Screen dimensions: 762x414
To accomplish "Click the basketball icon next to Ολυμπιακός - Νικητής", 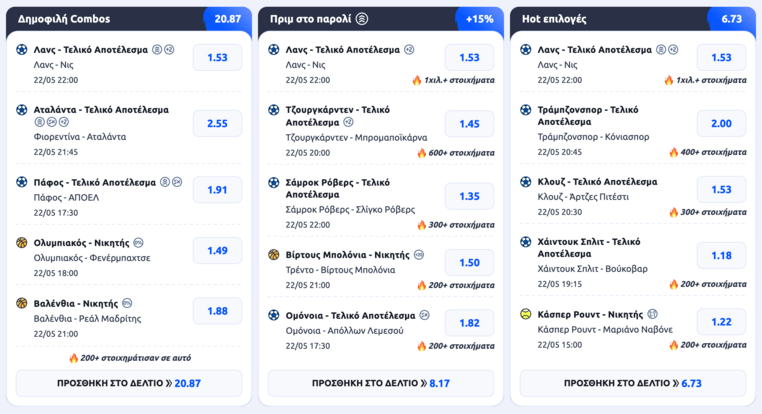I will (x=22, y=242).
